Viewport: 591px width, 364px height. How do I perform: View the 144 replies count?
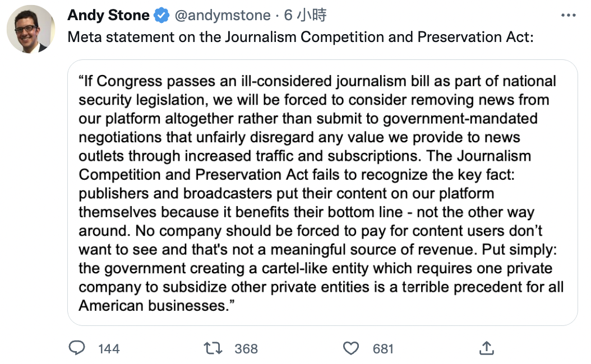(109, 349)
